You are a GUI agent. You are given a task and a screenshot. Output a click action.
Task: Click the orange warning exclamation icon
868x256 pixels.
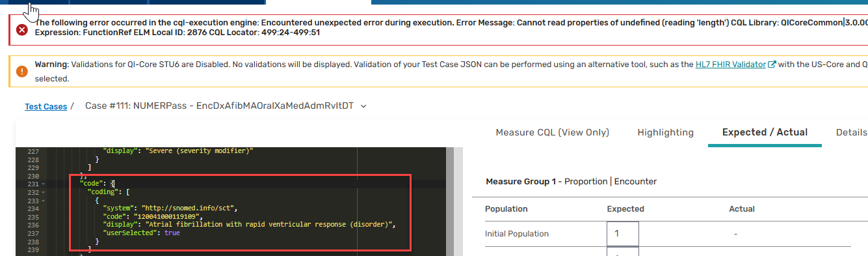22,72
